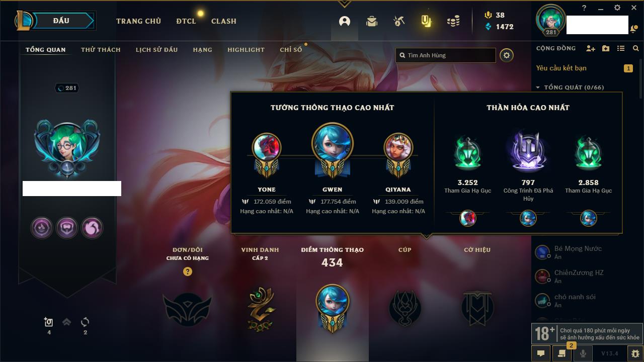Image resolution: width=644 pixels, height=362 pixels.
Task: Open the Collection backpack icon
Action: 372,21
